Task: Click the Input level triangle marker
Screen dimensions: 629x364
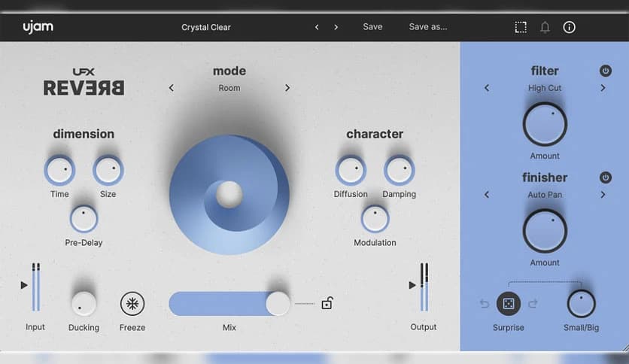Action: (24, 285)
